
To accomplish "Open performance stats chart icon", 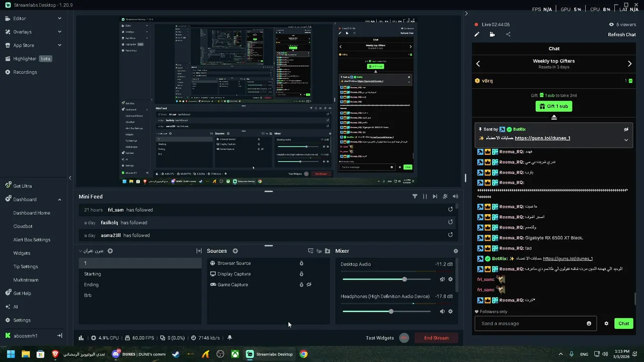I will [82, 338].
